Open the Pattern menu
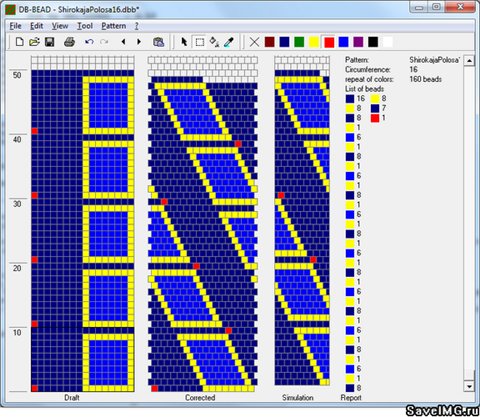 114,26
